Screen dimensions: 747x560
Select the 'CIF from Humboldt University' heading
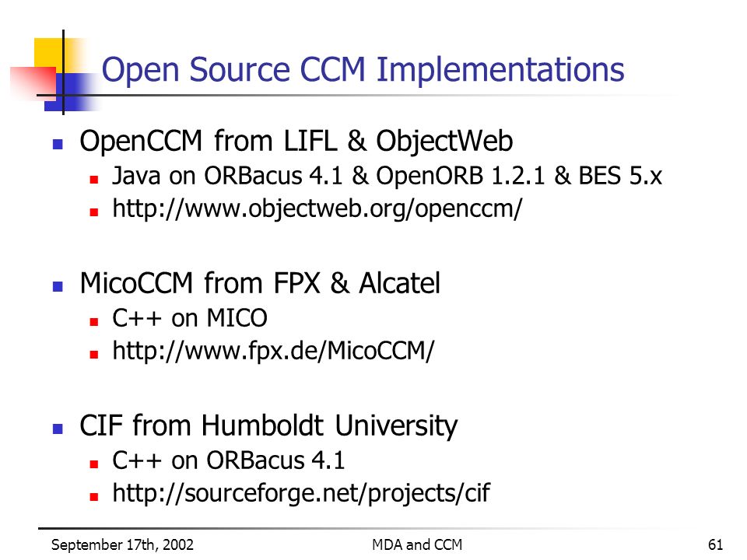point(268,425)
